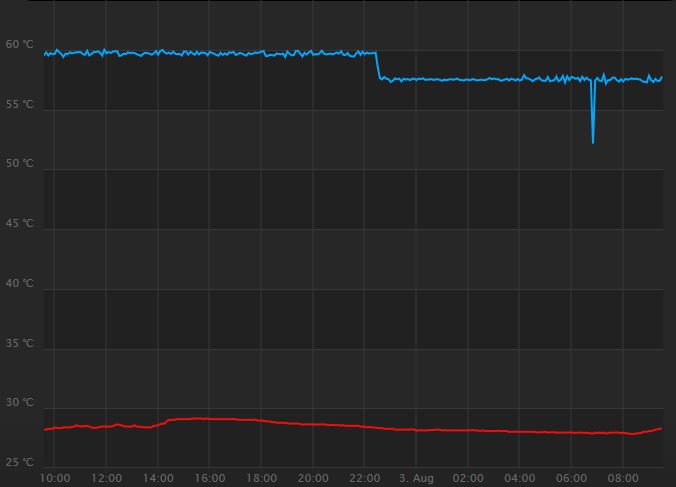
Task: Click the 22:00 time axis label
Action: (365, 478)
